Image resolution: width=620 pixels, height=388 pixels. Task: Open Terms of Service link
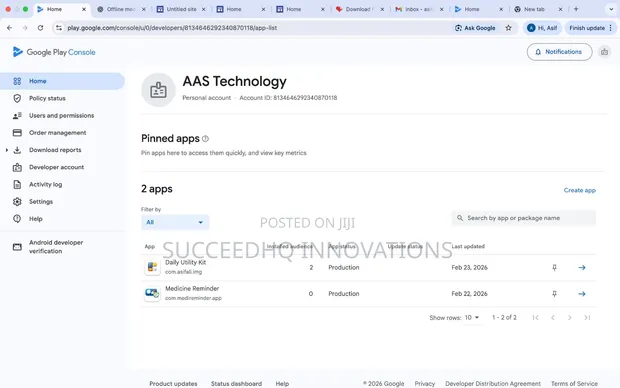coord(574,384)
